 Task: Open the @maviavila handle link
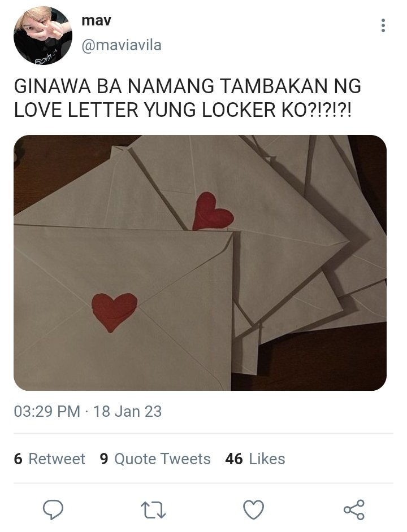coord(122,45)
